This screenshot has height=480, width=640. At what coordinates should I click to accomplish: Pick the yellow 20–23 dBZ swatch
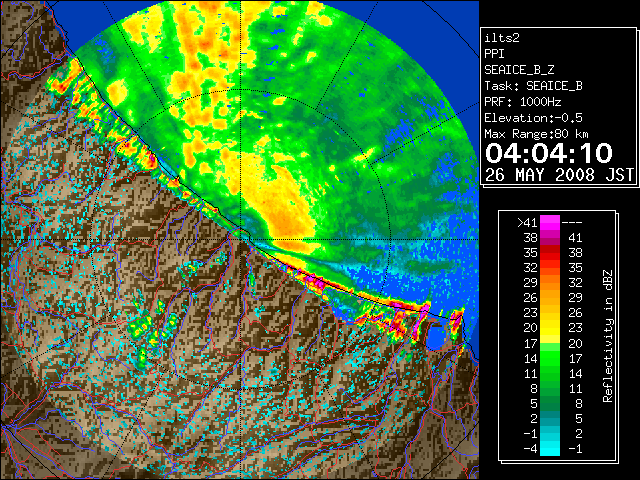click(x=550, y=328)
